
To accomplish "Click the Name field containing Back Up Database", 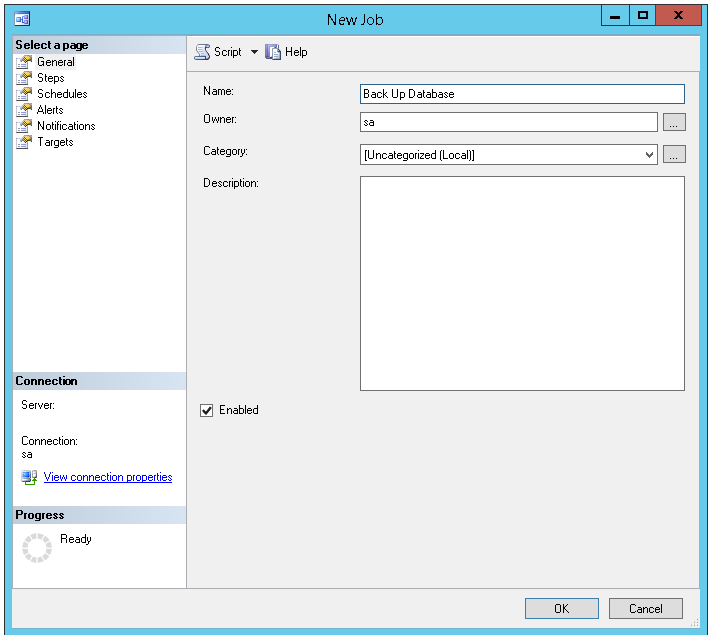I will (x=522, y=94).
